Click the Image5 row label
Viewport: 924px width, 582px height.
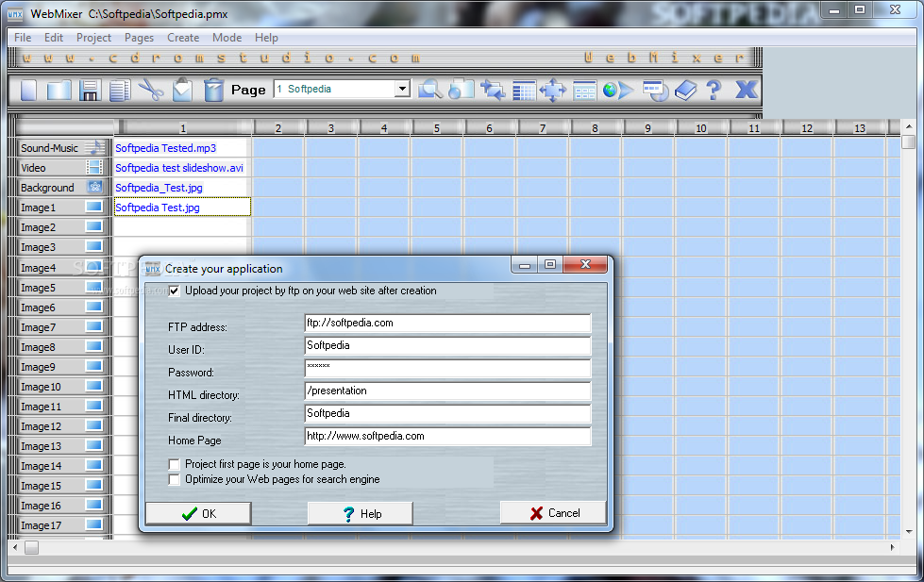point(39,288)
